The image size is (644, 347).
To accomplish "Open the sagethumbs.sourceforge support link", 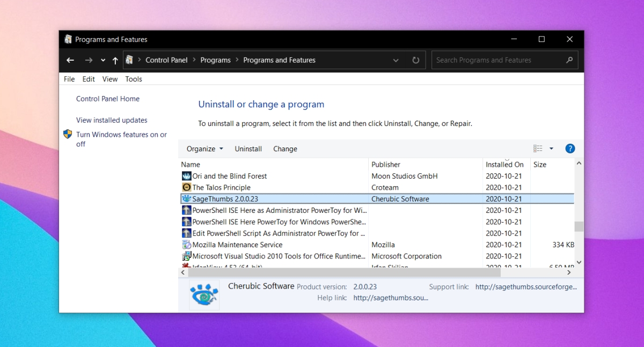I will (526, 287).
